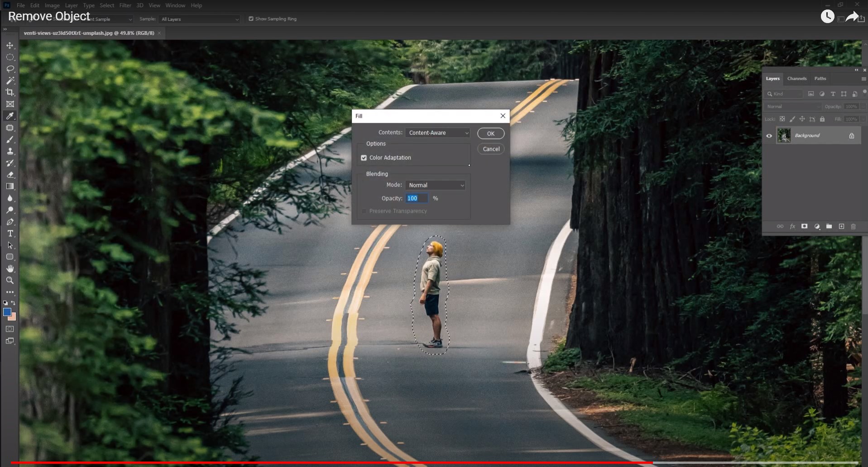868x467 pixels.
Task: Switch to the Paths tab
Action: (820, 79)
